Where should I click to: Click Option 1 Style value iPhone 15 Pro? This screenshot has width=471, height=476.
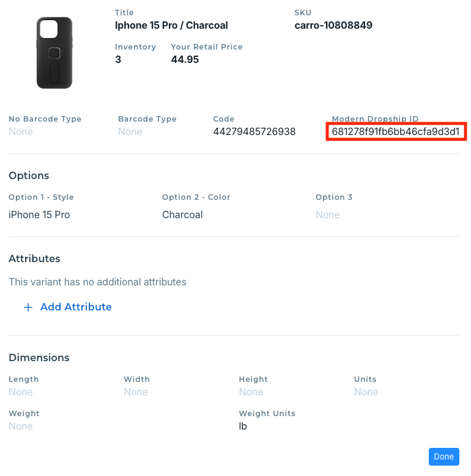click(39, 214)
